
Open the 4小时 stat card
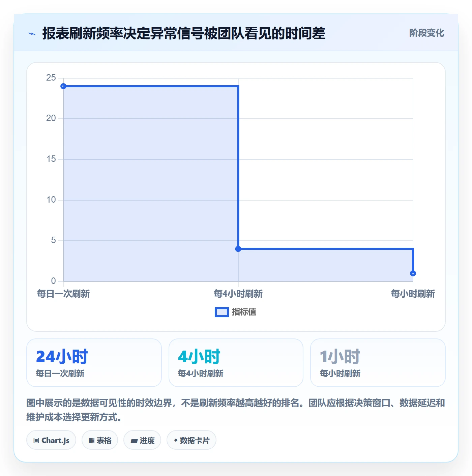pos(236,363)
